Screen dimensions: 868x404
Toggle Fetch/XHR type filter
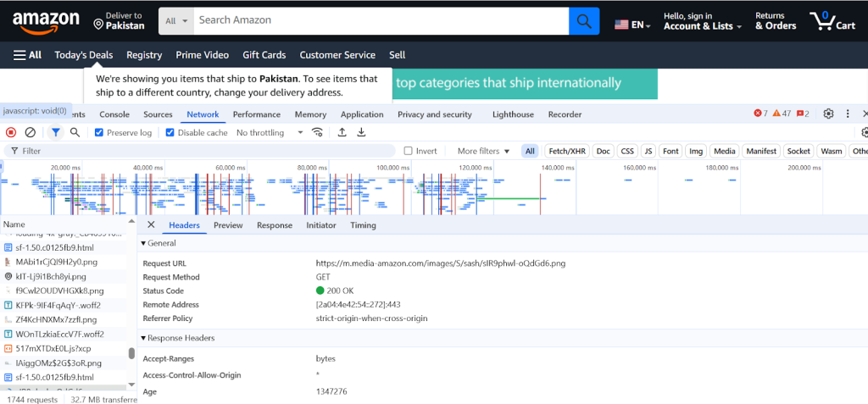point(567,151)
